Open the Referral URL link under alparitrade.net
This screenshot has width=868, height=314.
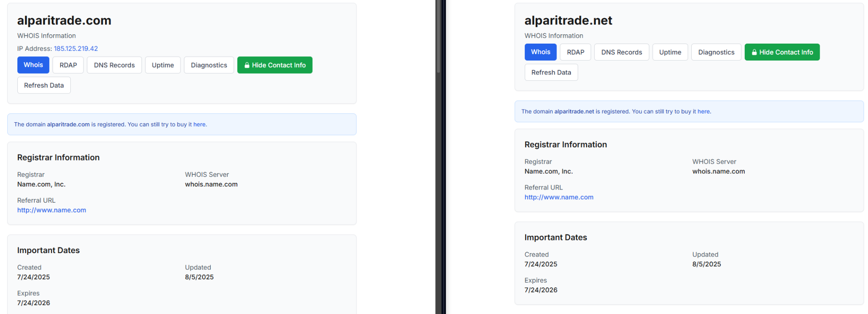(x=559, y=197)
